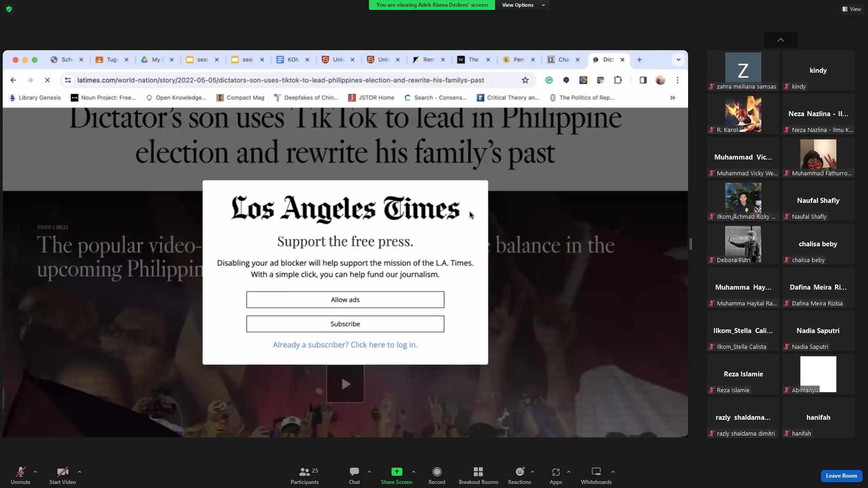
Task: Select R. Karol's participant video tile
Action: pyautogui.click(x=743, y=114)
